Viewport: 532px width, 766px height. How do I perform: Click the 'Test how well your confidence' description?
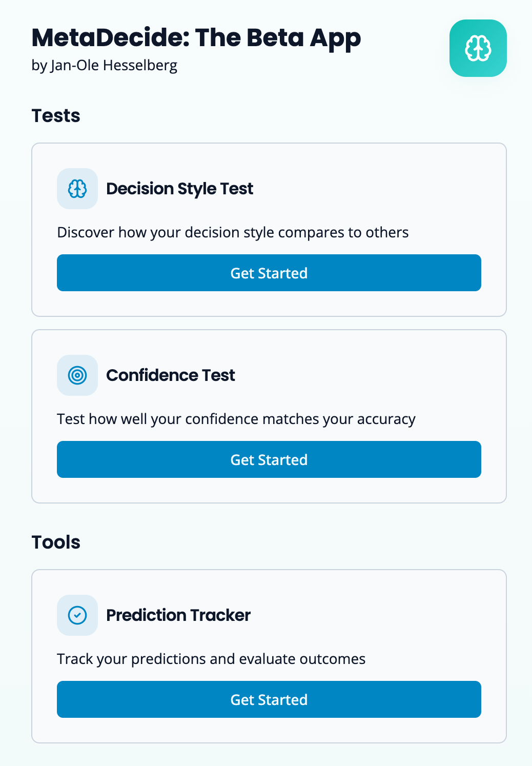click(x=236, y=419)
